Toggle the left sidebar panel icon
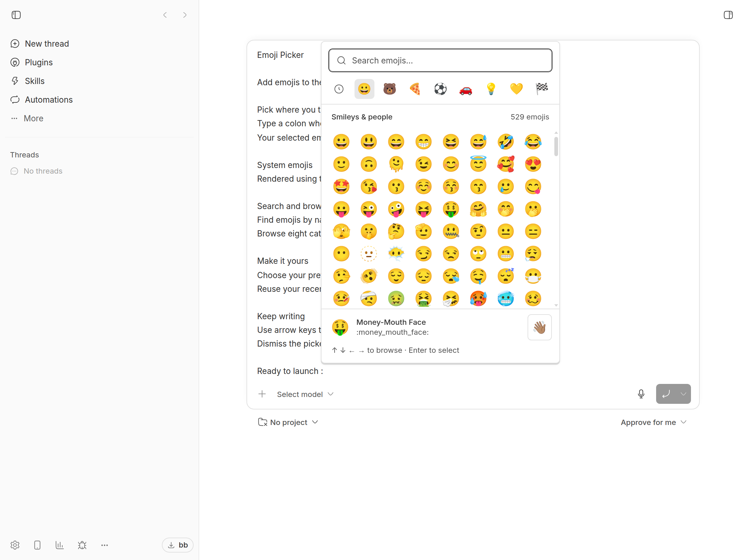The width and height of the screenshot is (747, 560). 16,15
